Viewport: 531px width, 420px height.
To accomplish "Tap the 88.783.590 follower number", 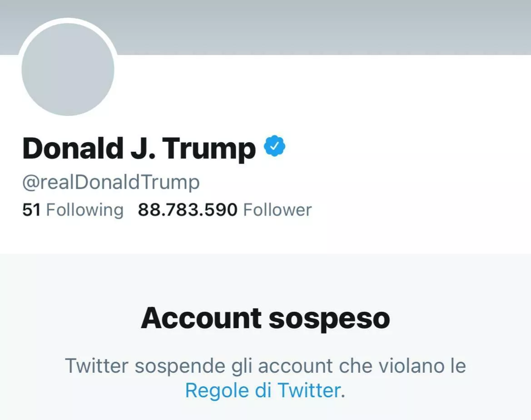I will coord(188,210).
